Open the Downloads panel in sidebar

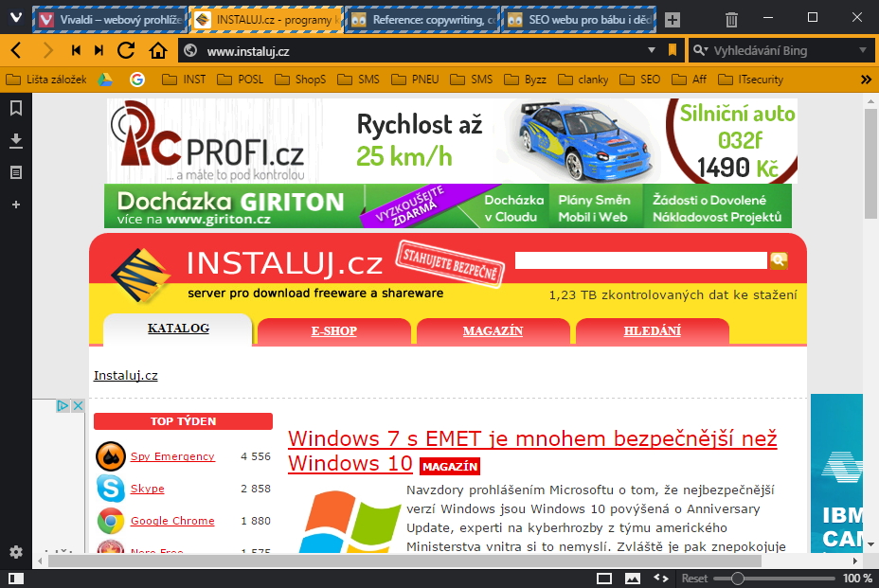click(16, 141)
